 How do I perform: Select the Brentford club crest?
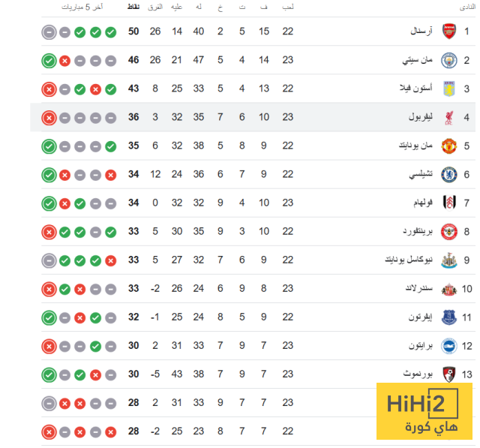[x=448, y=231]
